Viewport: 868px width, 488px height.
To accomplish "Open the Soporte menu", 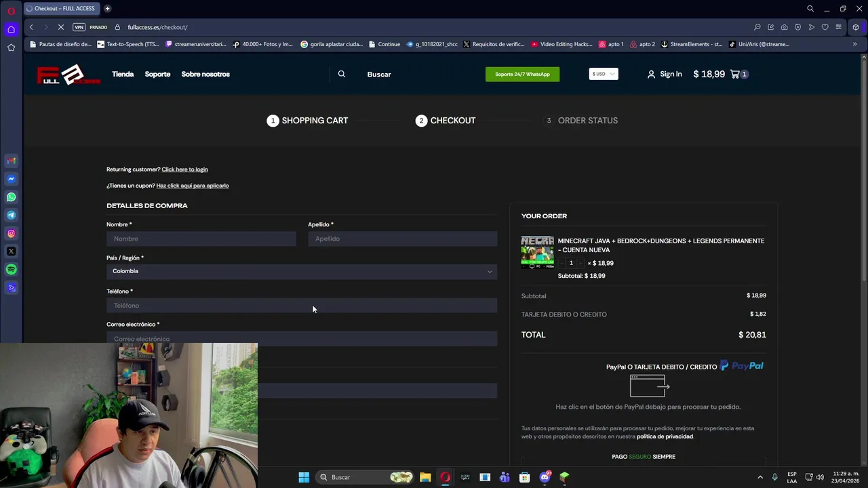I will pyautogui.click(x=157, y=74).
